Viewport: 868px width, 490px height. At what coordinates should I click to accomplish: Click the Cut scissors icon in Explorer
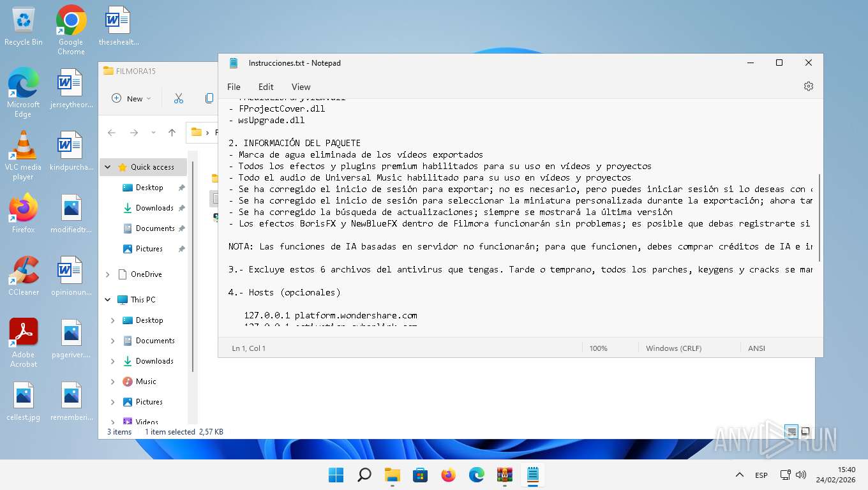179,98
